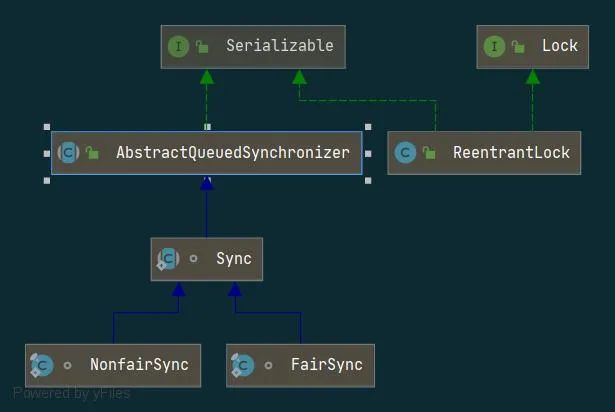Image resolution: width=615 pixels, height=412 pixels.
Task: Click the interface icon in Serializable node
Action: pyautogui.click(x=178, y=46)
